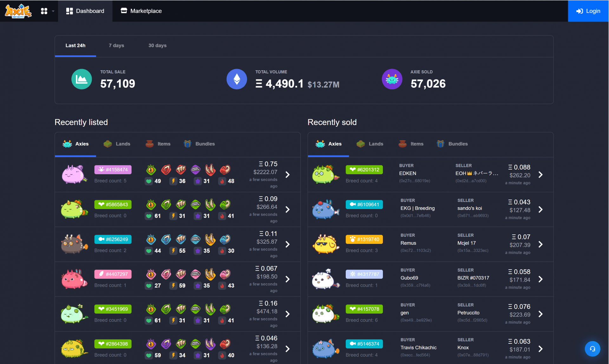609x364 pixels.
Task: Open listing chevron for Ξ 0.067 axie
Action: tap(287, 279)
